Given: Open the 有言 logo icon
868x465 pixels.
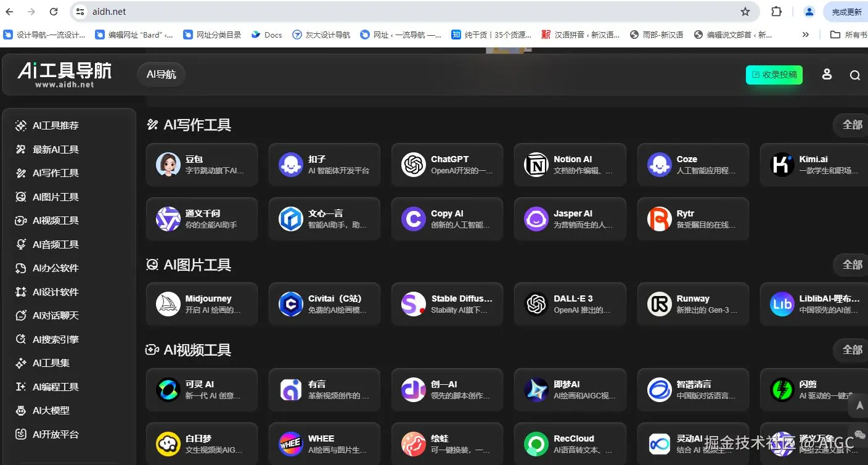Looking at the screenshot, I should (290, 390).
